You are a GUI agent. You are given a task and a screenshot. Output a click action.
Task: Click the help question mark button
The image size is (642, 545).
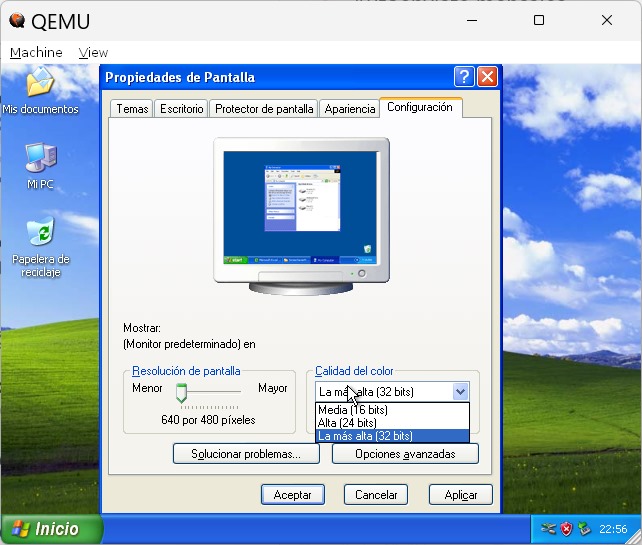(x=464, y=77)
